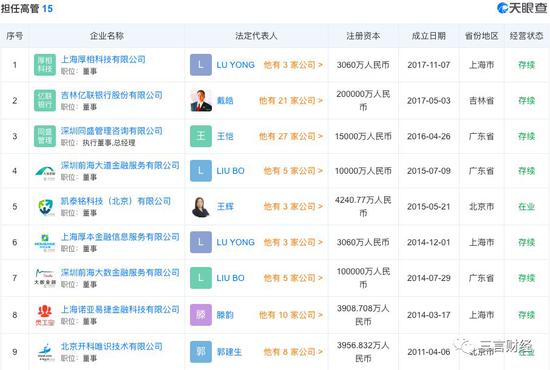Expand 他有 27 家公司 for 王恺
Screen dimensions: 550x370
[291, 136]
